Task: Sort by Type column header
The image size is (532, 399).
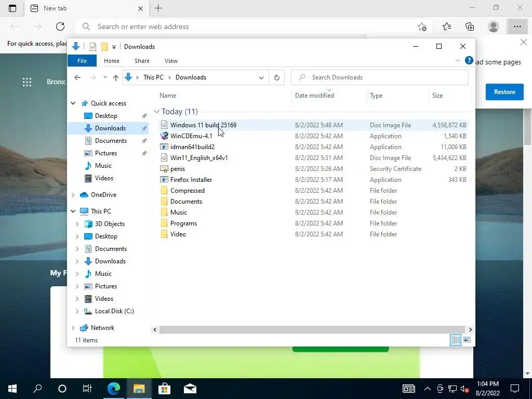Action: tap(376, 96)
